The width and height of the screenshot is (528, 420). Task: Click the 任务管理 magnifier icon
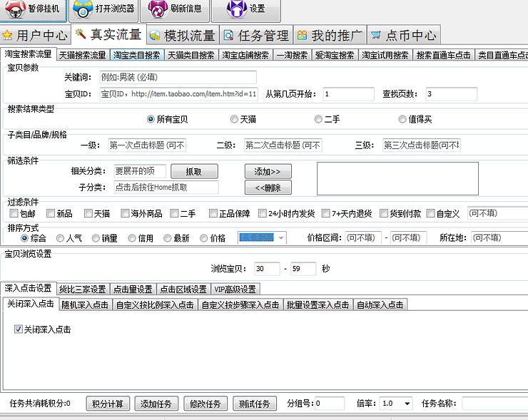228,36
